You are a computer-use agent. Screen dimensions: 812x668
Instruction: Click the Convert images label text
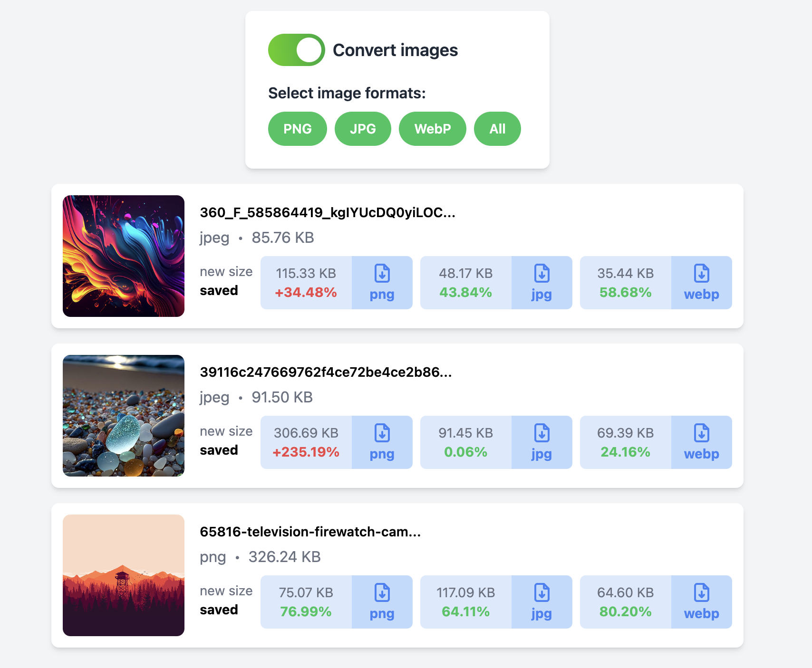coord(396,50)
